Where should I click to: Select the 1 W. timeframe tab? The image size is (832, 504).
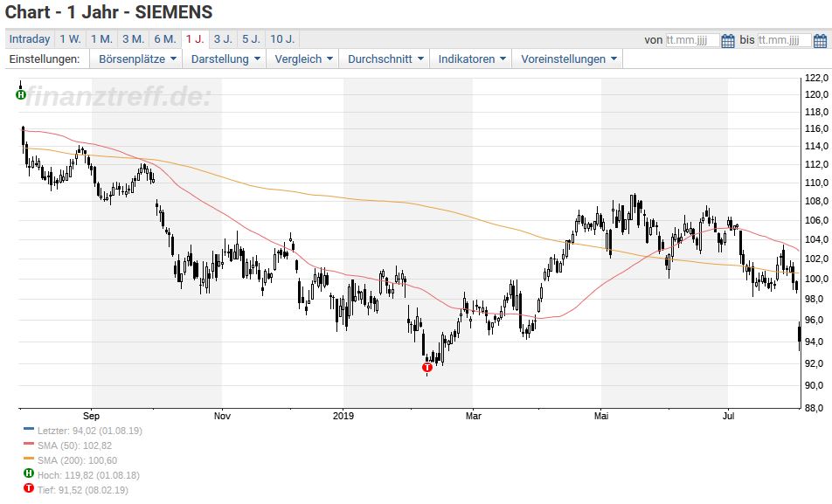70,39
